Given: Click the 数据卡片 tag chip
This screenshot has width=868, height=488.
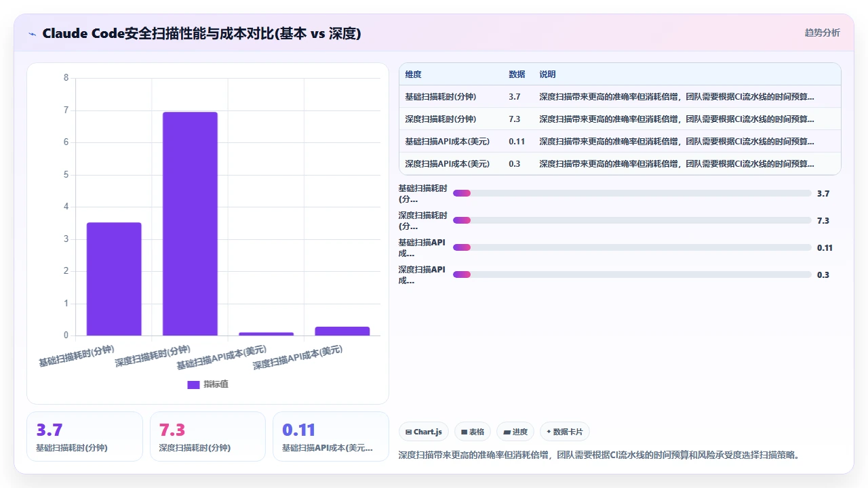Looking at the screenshot, I should (x=565, y=432).
